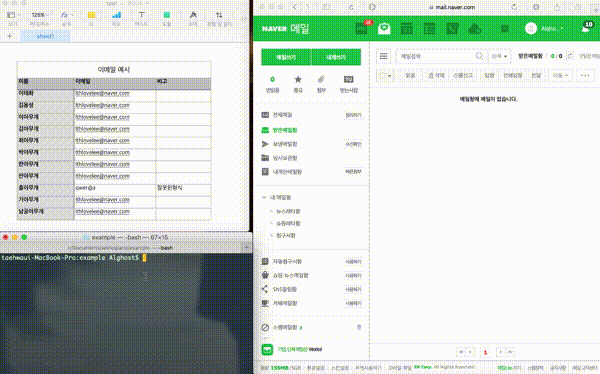Image resolution: width=600 pixels, height=374 pixels.
Task: Open the 스팸메일함 spam folder
Action: coord(287,327)
